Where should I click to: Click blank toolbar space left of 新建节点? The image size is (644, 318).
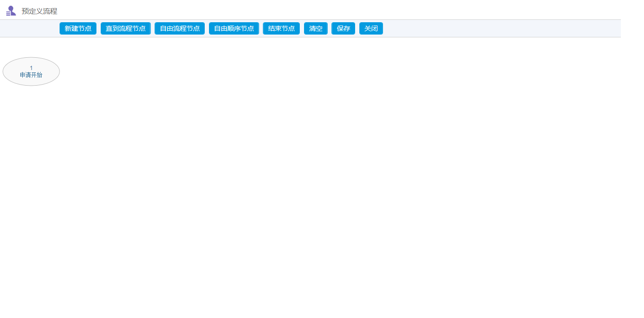tap(28, 28)
